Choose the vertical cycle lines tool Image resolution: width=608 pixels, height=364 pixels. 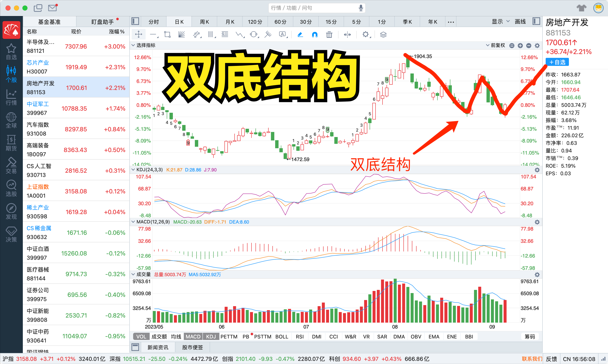pyautogui.click(x=211, y=35)
